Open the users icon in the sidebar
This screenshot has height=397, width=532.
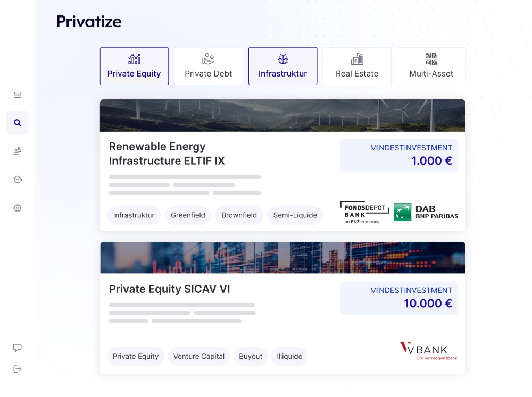click(x=18, y=151)
